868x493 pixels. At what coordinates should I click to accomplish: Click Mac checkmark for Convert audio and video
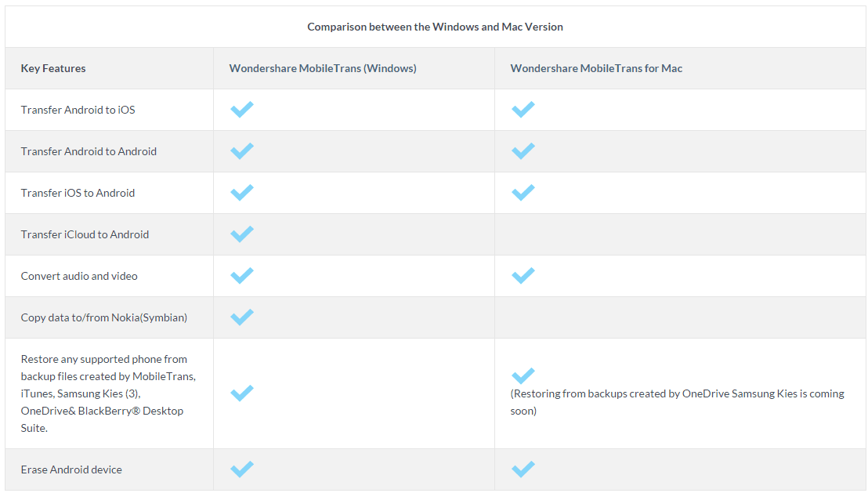pyautogui.click(x=523, y=275)
